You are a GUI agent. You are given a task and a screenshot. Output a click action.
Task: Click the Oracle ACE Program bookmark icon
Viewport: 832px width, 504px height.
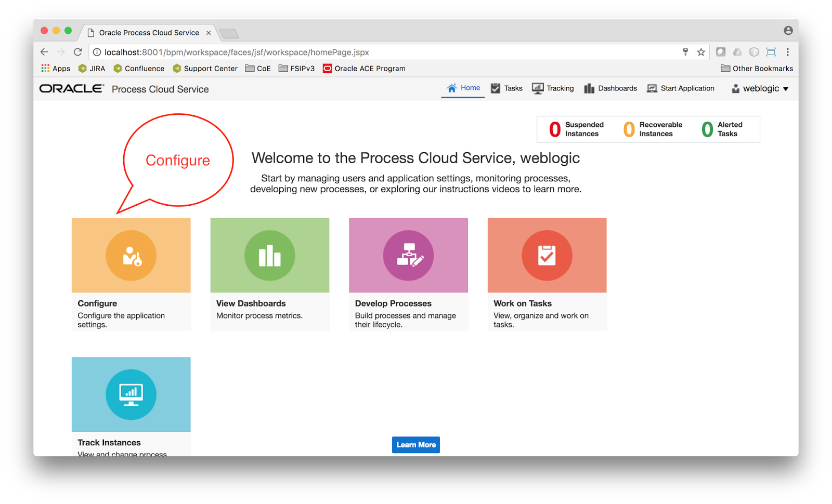pyautogui.click(x=327, y=68)
